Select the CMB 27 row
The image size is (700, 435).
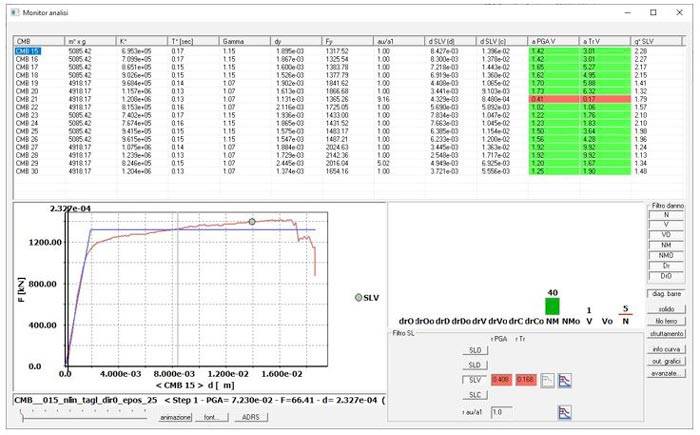click(348, 147)
